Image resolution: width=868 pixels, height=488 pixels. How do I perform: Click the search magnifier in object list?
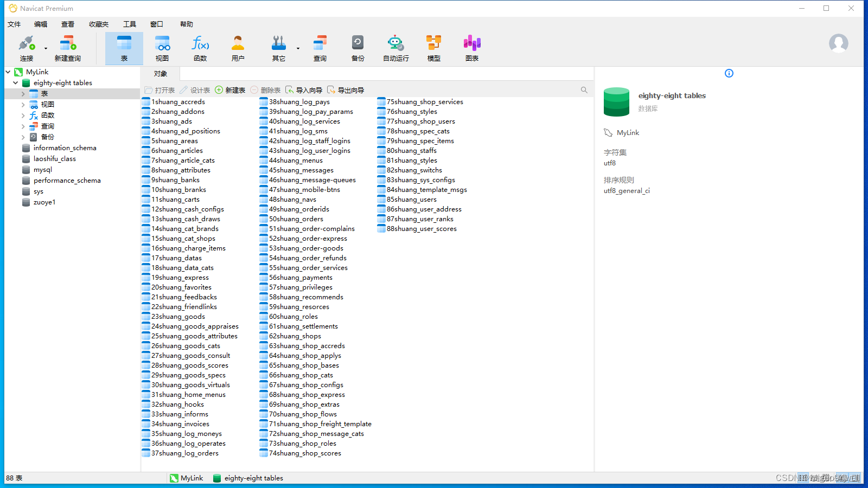tap(584, 90)
